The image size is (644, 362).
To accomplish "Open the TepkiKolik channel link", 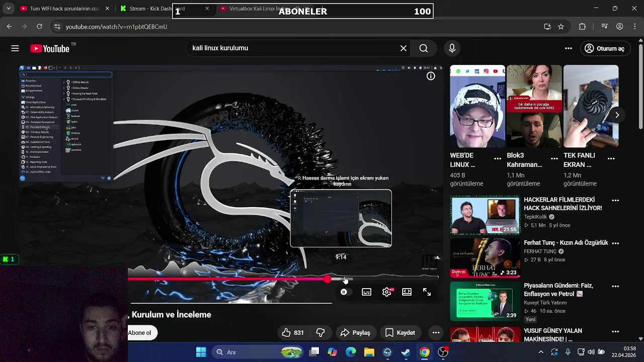I will click(536, 217).
